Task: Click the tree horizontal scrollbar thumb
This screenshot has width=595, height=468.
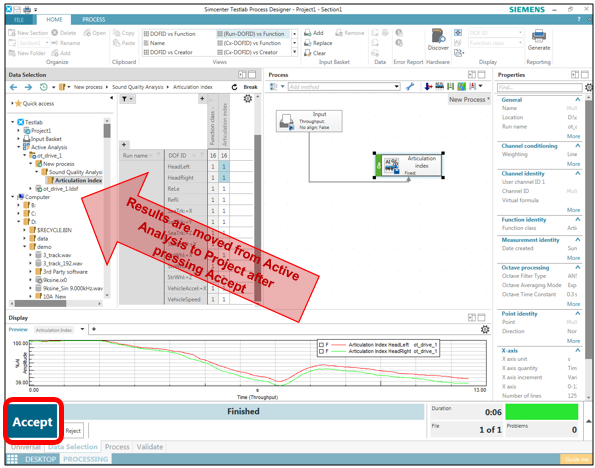Action: click(40, 304)
